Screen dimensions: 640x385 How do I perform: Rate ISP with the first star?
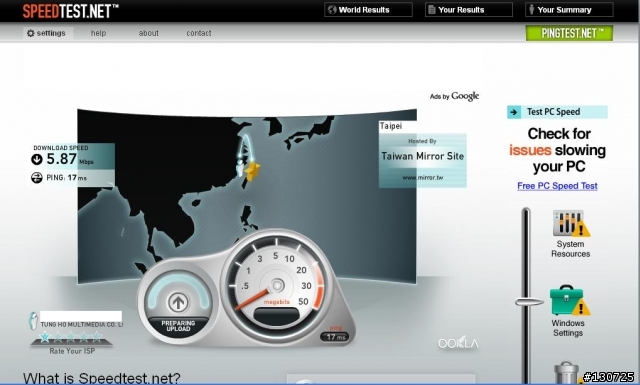[x=44, y=337]
